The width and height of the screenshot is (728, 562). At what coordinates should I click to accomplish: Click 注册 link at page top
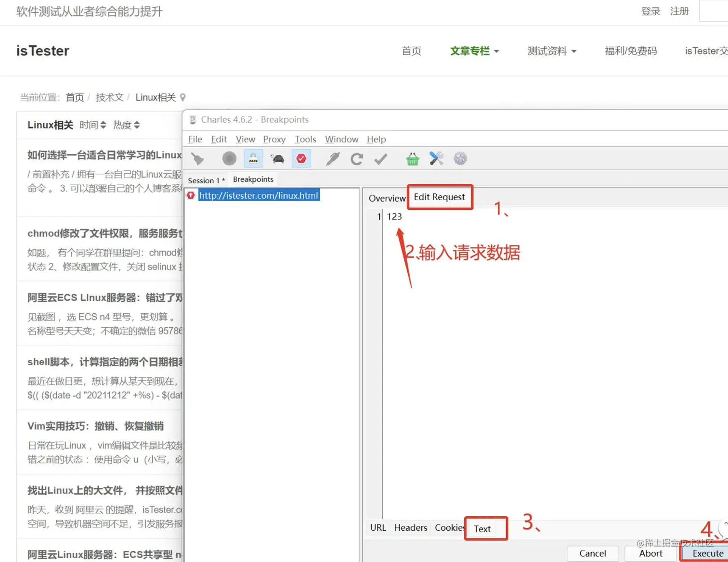coord(679,11)
